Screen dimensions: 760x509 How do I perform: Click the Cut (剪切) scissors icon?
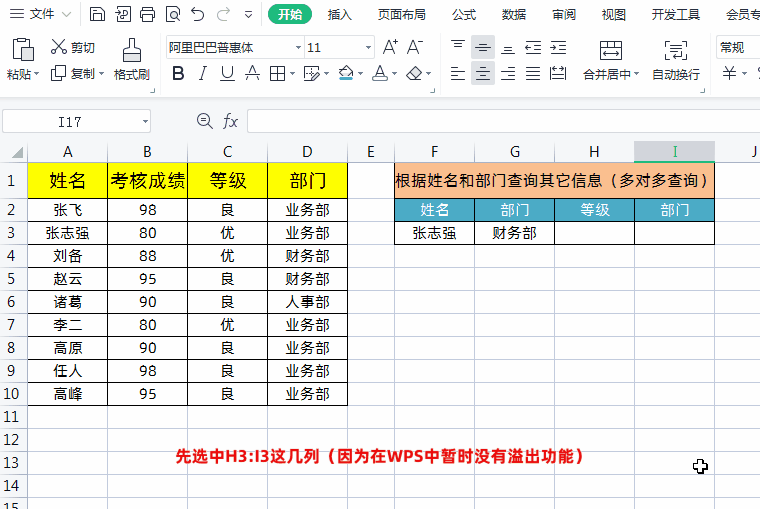pos(59,47)
